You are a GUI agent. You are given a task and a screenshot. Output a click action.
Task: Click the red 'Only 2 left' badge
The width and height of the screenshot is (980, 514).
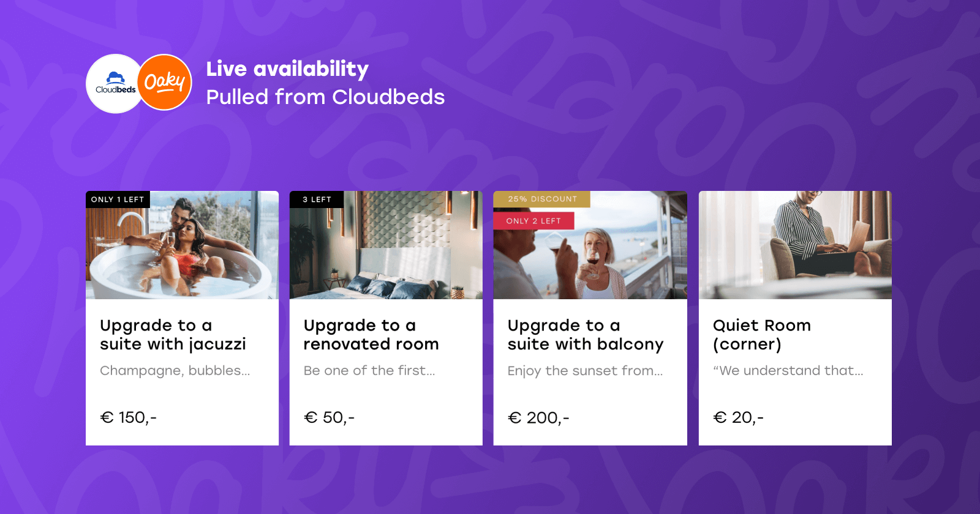[533, 221]
